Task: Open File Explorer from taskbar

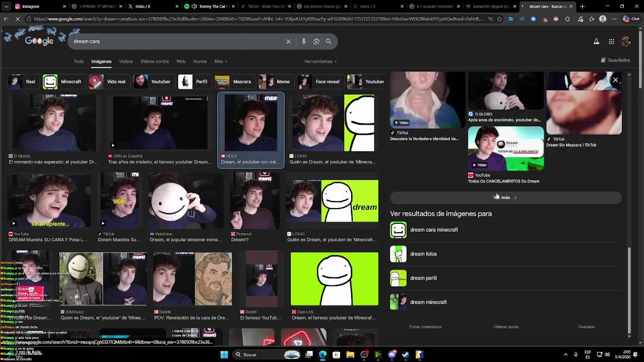Action: (x=350, y=354)
